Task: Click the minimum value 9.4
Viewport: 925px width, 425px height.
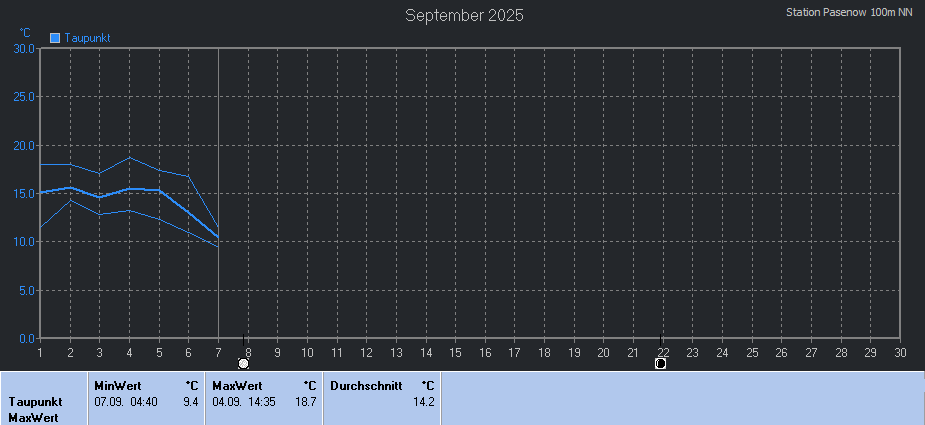Action: 191,402
